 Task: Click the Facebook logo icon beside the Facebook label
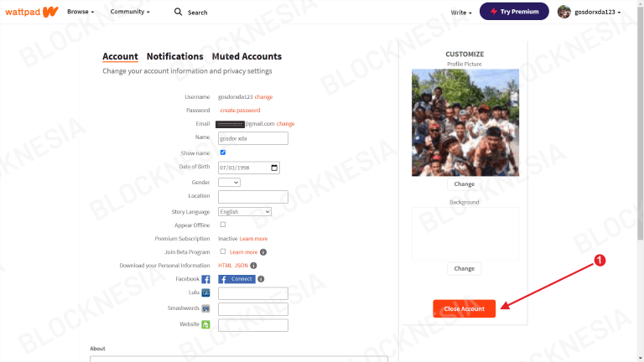(205, 280)
